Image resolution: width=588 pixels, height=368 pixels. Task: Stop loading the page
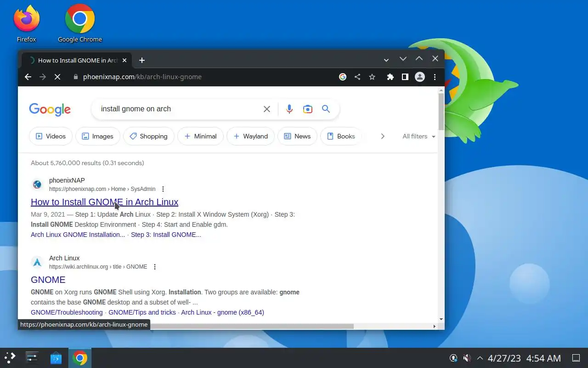click(57, 77)
